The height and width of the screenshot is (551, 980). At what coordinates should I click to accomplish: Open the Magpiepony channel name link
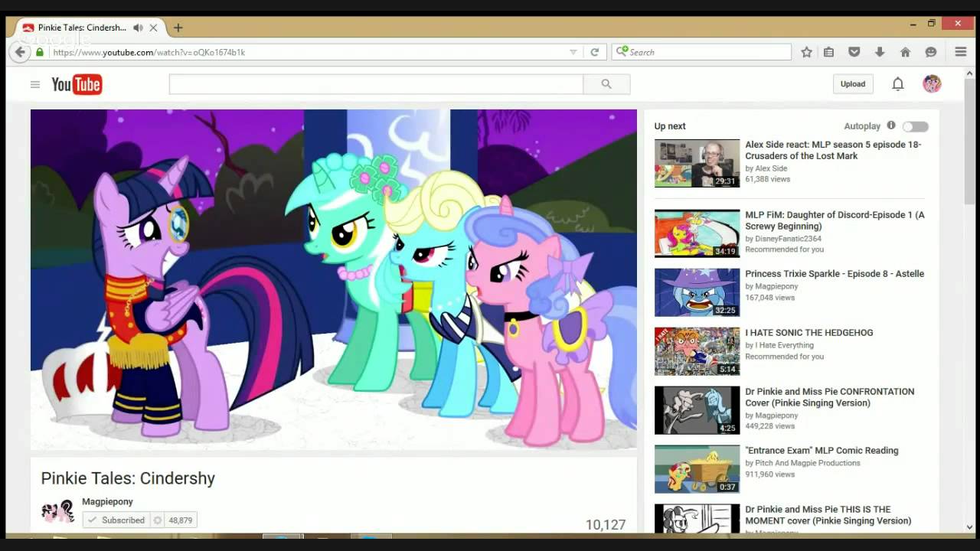(x=107, y=501)
